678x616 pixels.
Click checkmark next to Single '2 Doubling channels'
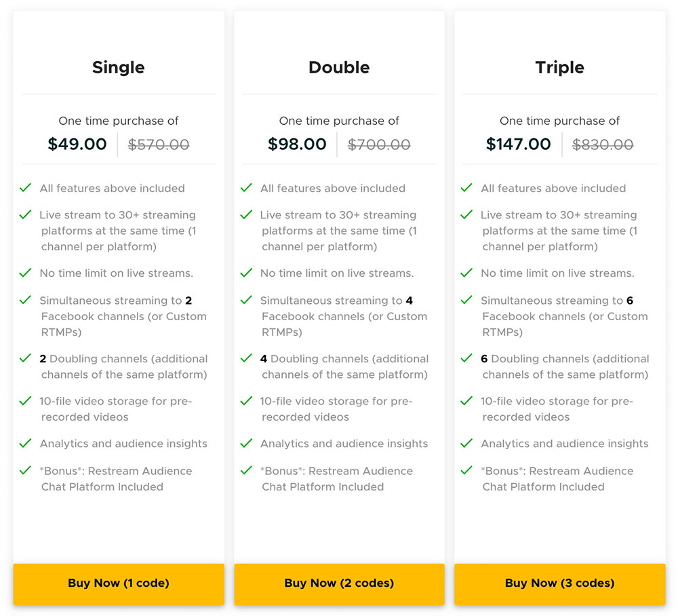pyautogui.click(x=26, y=358)
